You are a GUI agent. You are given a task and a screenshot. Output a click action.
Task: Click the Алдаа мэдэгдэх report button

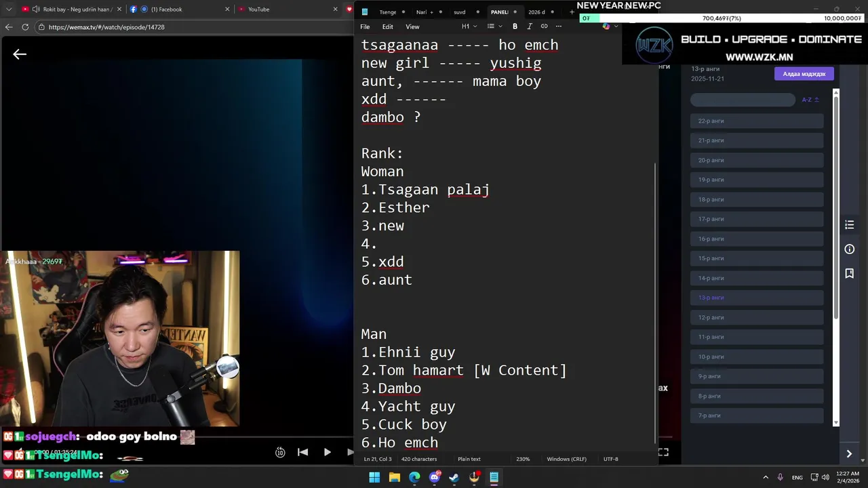coord(804,74)
